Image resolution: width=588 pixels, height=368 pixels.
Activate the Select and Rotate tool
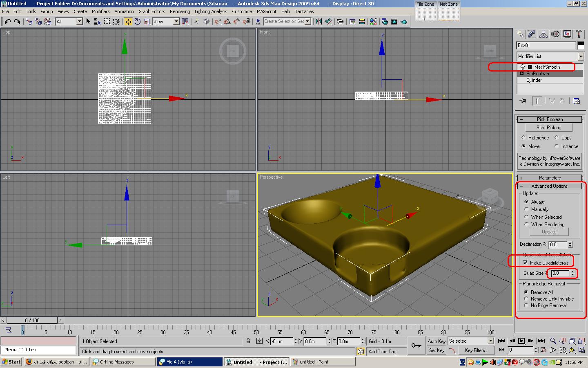coord(138,21)
